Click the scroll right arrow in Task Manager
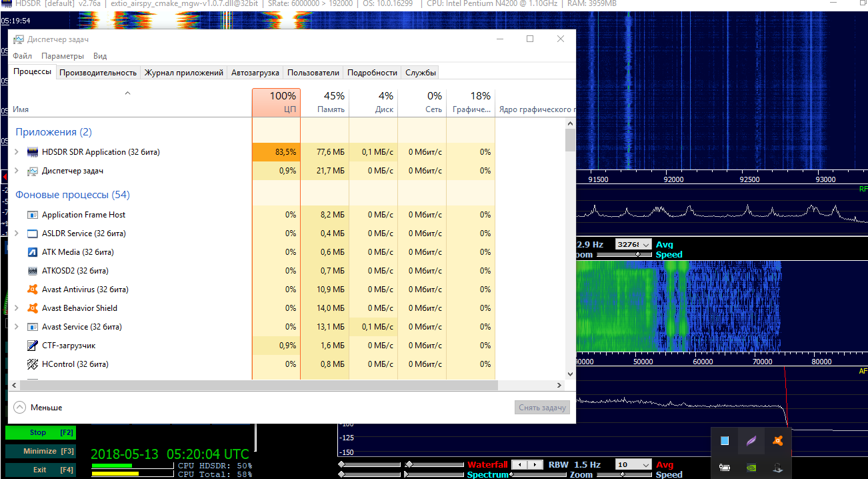868x479 pixels. click(560, 386)
